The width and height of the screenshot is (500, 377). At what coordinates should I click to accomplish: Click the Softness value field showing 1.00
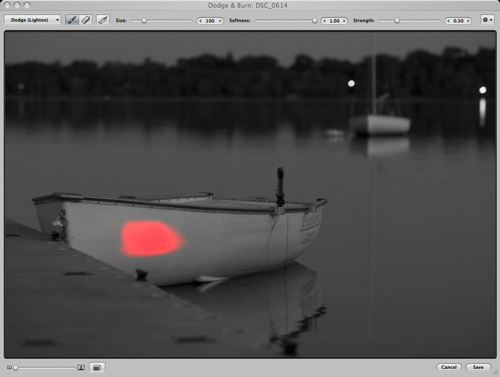[334, 21]
